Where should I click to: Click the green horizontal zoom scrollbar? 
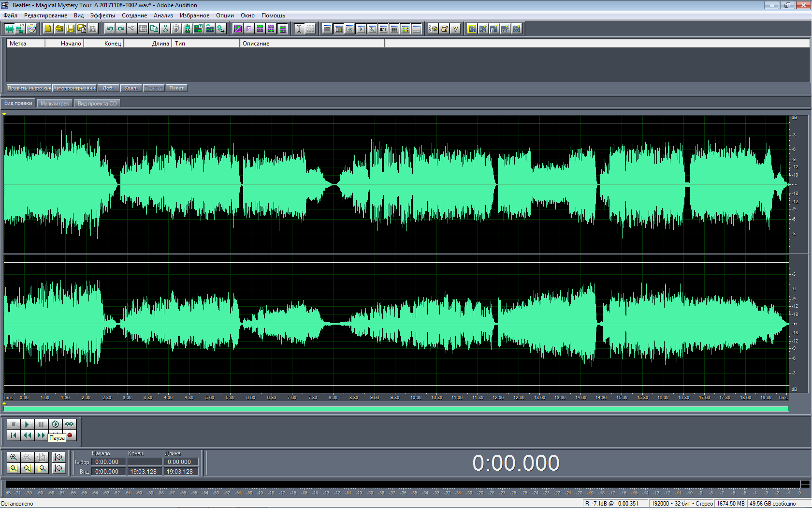click(x=396, y=409)
